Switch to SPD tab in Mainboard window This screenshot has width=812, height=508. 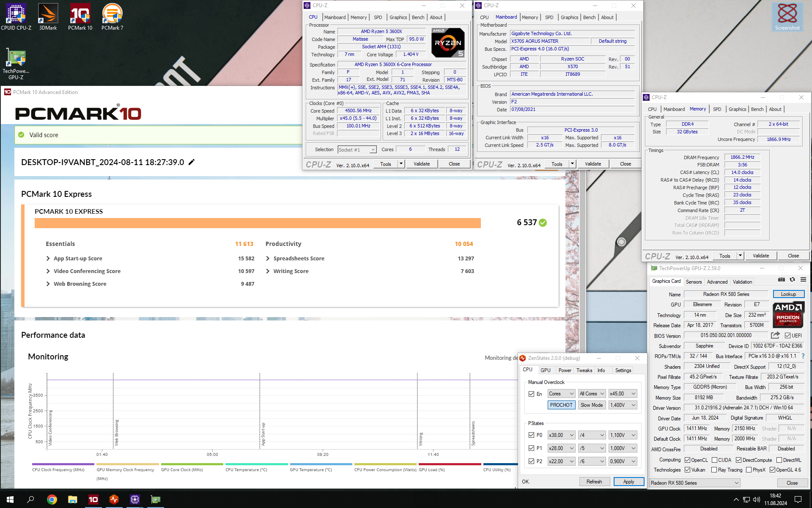pyautogui.click(x=549, y=17)
